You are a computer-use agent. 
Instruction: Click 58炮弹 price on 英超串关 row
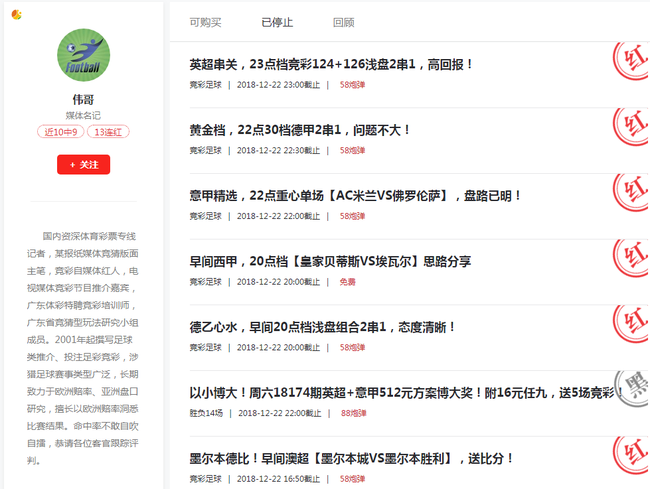click(352, 85)
